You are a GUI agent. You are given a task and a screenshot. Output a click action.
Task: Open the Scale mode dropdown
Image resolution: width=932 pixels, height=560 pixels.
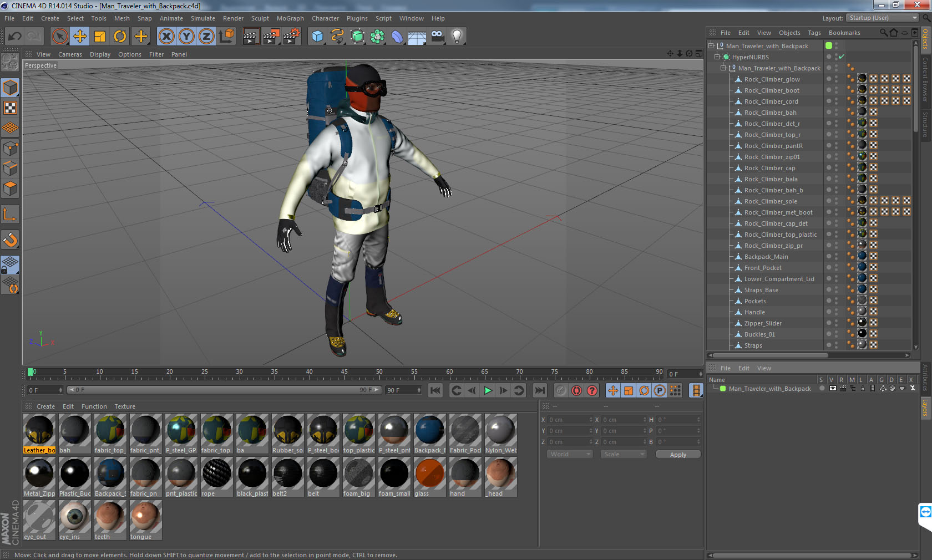pyautogui.click(x=624, y=454)
